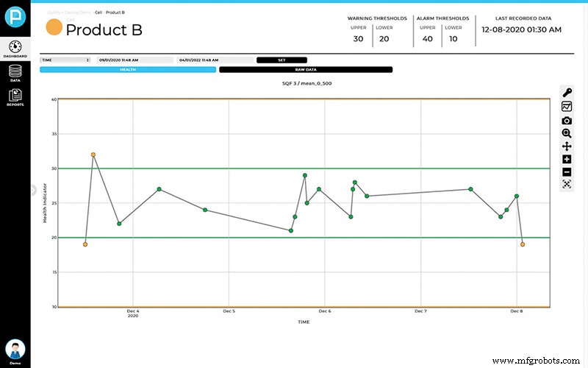Open the TIME dropdown selector
Image resolution: width=588 pixels, height=368 pixels.
click(65, 60)
